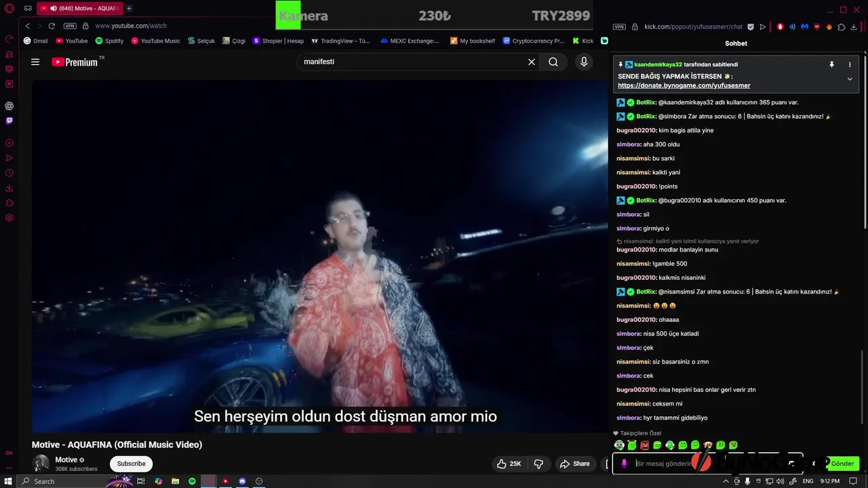Click the Sohbet chat header

(736, 43)
